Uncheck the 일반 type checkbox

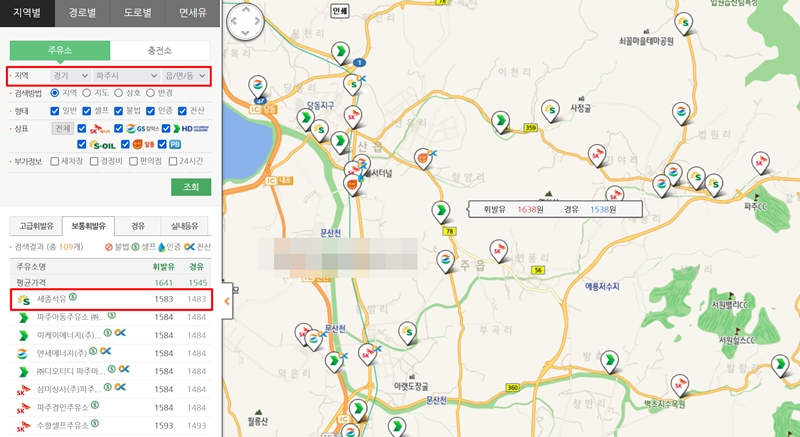pos(55,111)
